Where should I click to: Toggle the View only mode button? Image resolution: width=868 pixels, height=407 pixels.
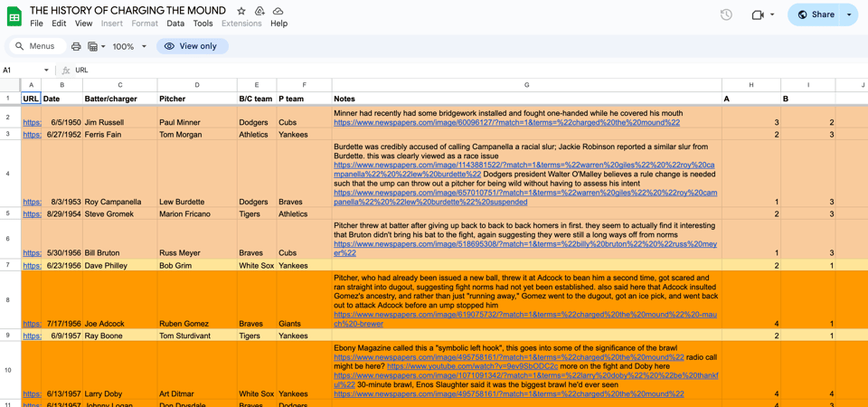(x=191, y=46)
